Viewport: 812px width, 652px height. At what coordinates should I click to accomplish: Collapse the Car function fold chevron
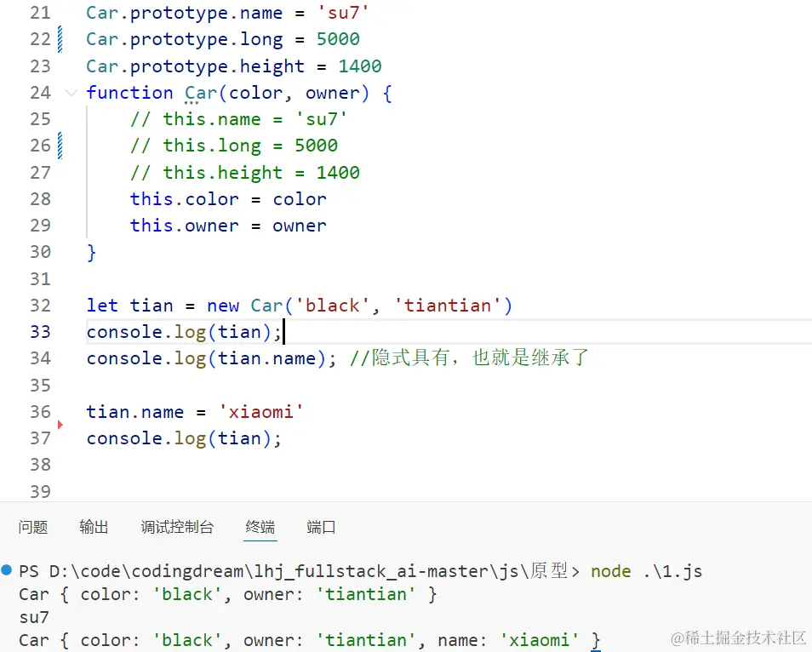click(x=71, y=94)
